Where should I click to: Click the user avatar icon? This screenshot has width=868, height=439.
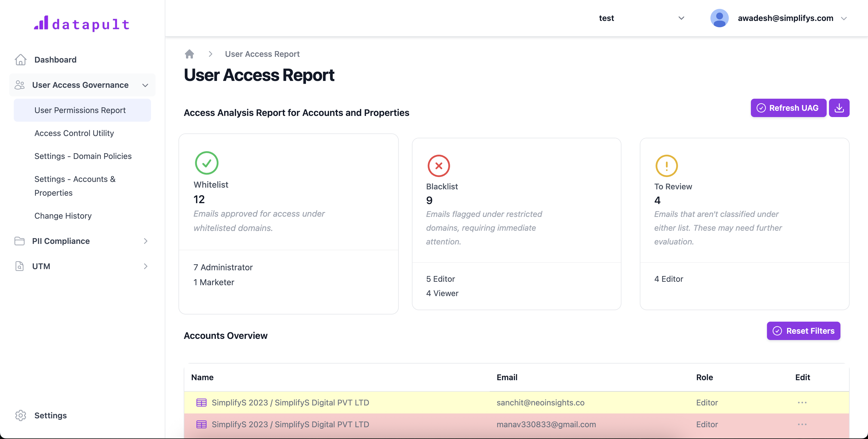pyautogui.click(x=719, y=18)
